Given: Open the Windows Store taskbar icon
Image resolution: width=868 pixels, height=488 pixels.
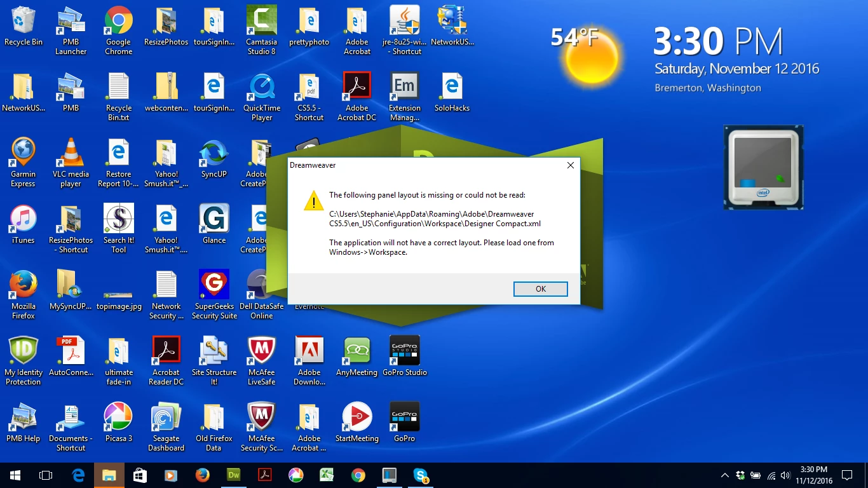Looking at the screenshot, I should [x=140, y=475].
